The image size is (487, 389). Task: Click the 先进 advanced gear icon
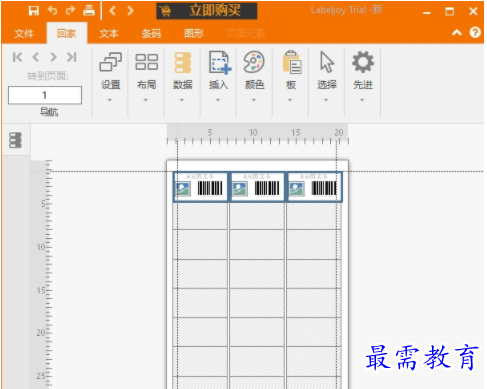(x=363, y=62)
